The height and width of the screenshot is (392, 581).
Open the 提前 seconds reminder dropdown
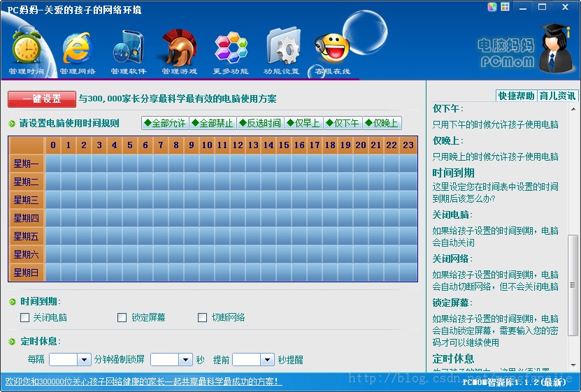pyautogui.click(x=267, y=359)
